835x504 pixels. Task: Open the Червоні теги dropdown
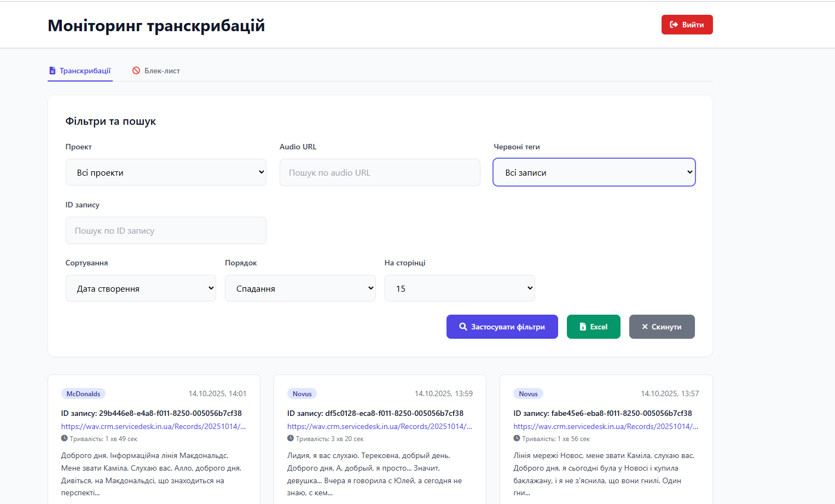click(x=594, y=172)
